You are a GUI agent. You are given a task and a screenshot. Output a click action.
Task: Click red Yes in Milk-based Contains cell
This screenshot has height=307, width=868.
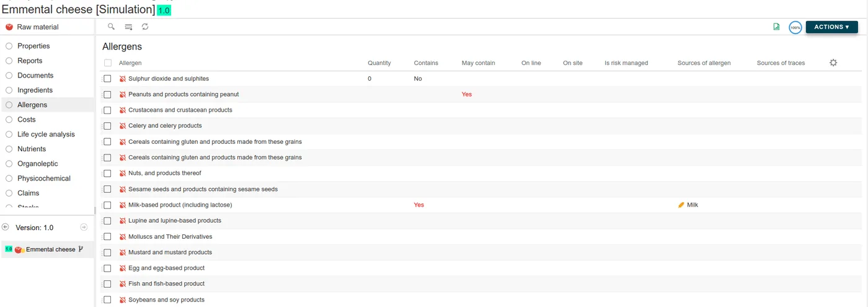(x=419, y=205)
